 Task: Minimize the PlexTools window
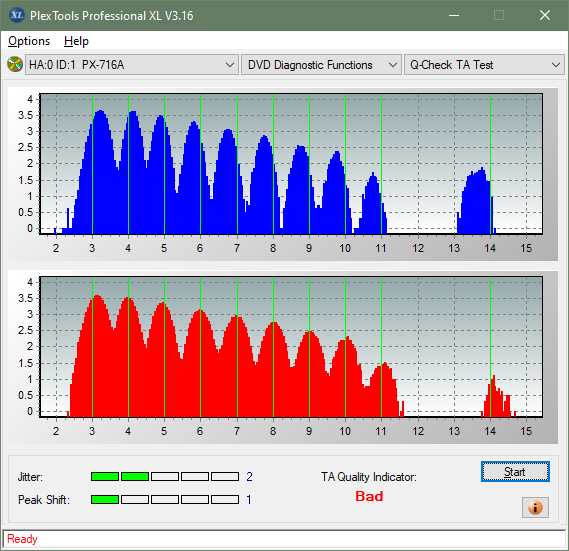tap(454, 15)
